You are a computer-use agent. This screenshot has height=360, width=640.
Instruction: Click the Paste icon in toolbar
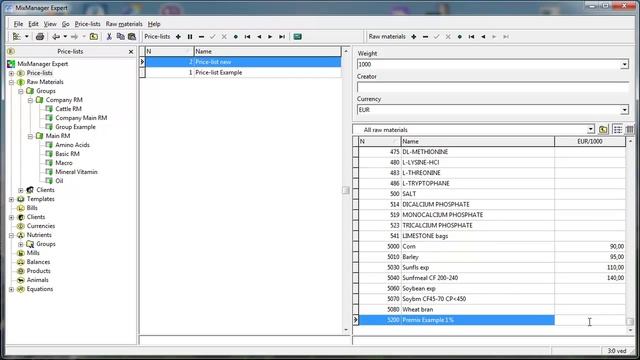click(x=132, y=37)
